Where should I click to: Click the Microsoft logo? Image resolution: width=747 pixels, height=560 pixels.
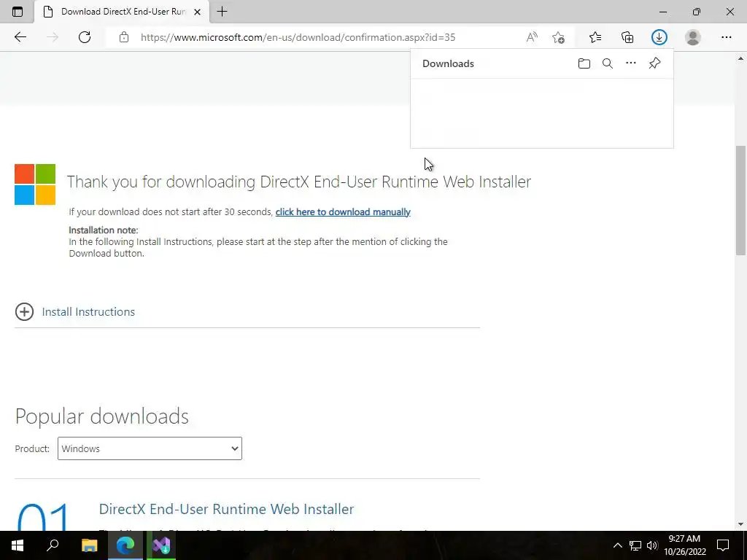coord(35,184)
